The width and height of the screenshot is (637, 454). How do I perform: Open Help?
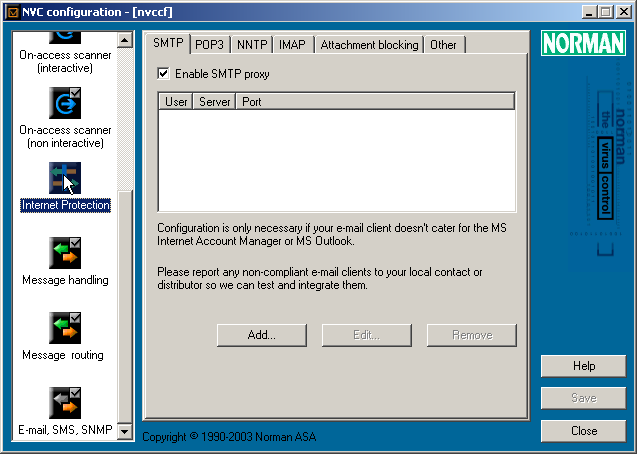tap(583, 366)
